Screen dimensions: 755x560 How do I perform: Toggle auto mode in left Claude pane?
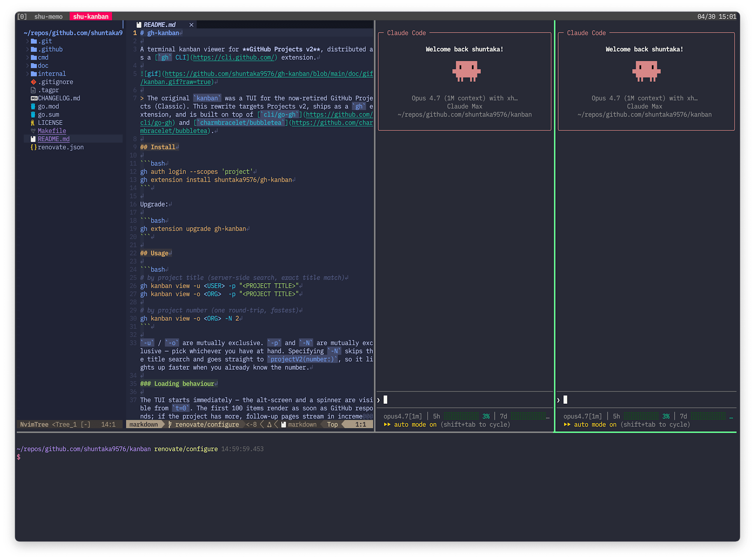click(x=447, y=425)
